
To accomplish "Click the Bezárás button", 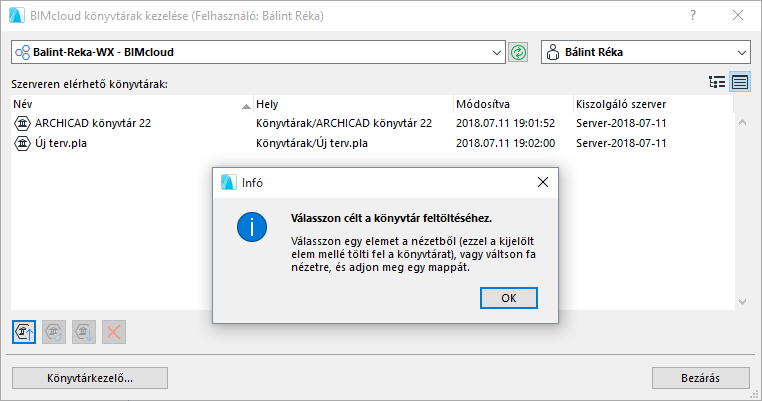I will pos(700,378).
